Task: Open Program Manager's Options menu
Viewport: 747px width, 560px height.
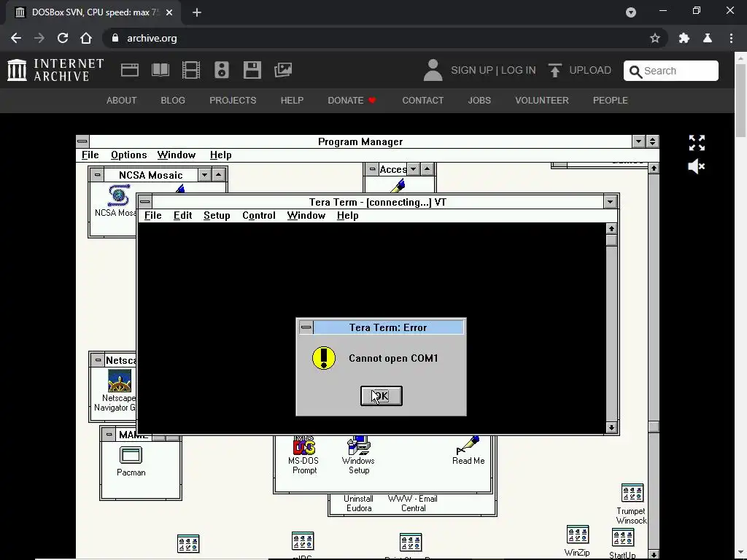Action: (x=128, y=155)
